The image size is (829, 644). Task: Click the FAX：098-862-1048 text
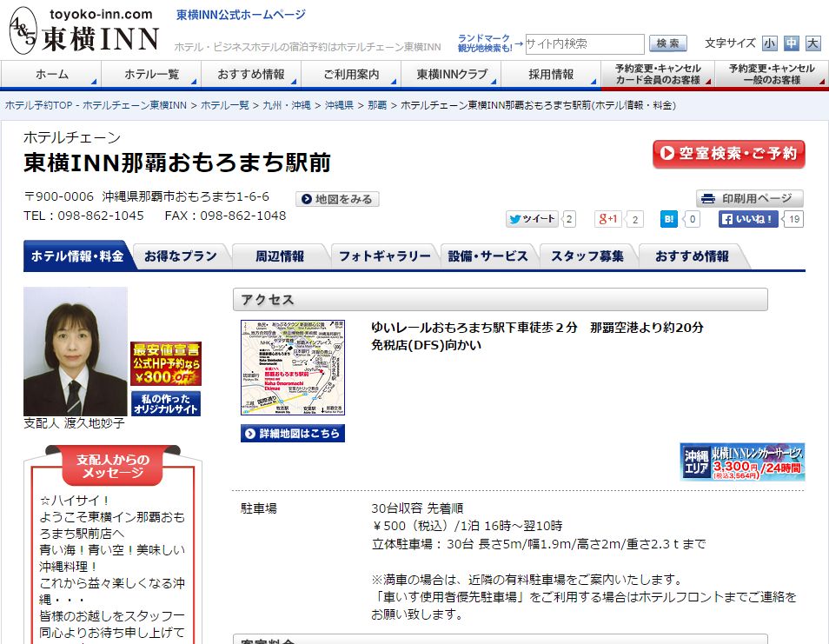(x=225, y=216)
